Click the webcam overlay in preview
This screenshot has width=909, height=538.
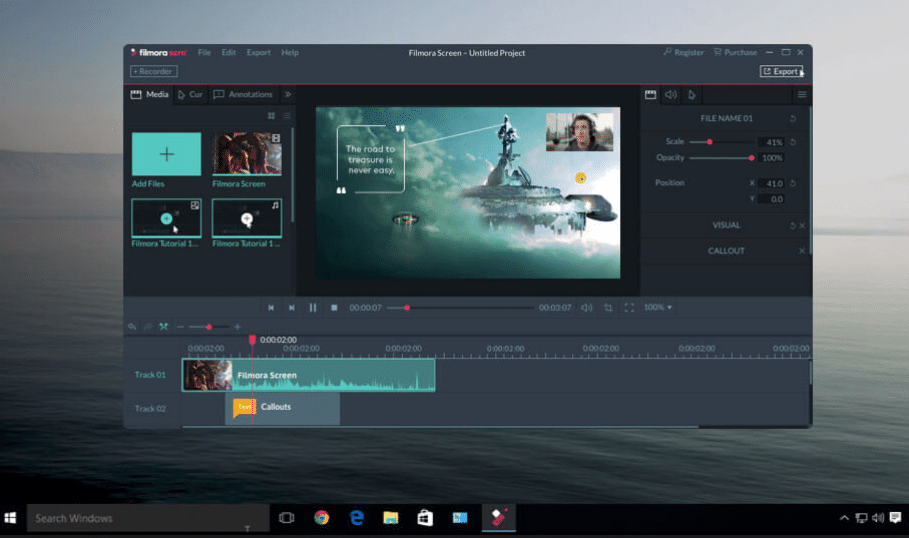(x=580, y=132)
